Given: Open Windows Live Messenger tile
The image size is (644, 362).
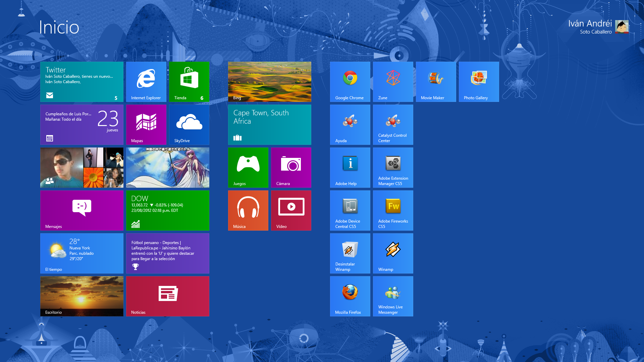Looking at the screenshot, I should [393, 296].
